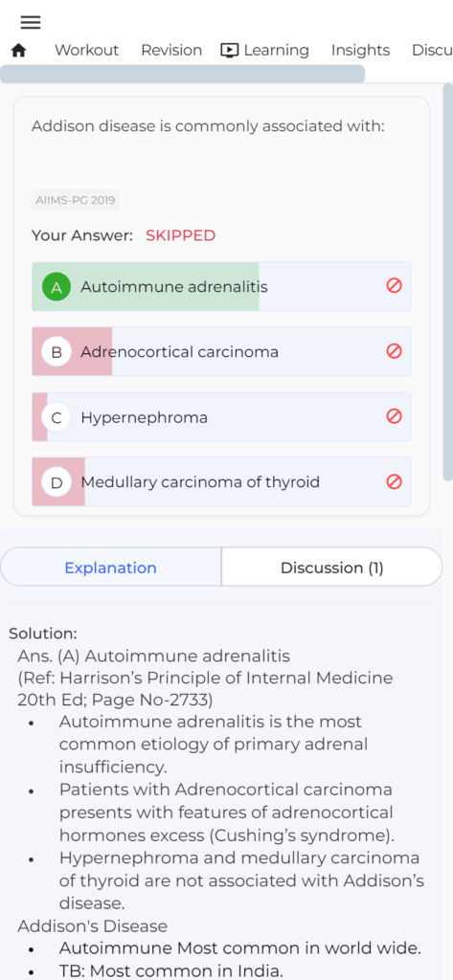
Task: Go to the home icon
Action: (x=19, y=51)
